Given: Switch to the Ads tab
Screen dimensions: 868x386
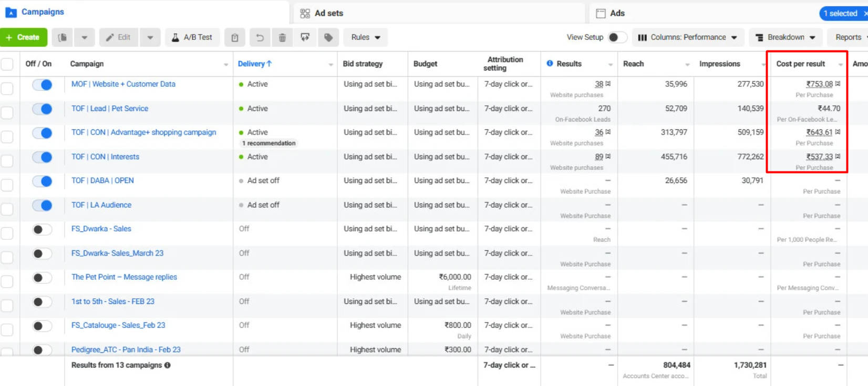Looking at the screenshot, I should 617,13.
